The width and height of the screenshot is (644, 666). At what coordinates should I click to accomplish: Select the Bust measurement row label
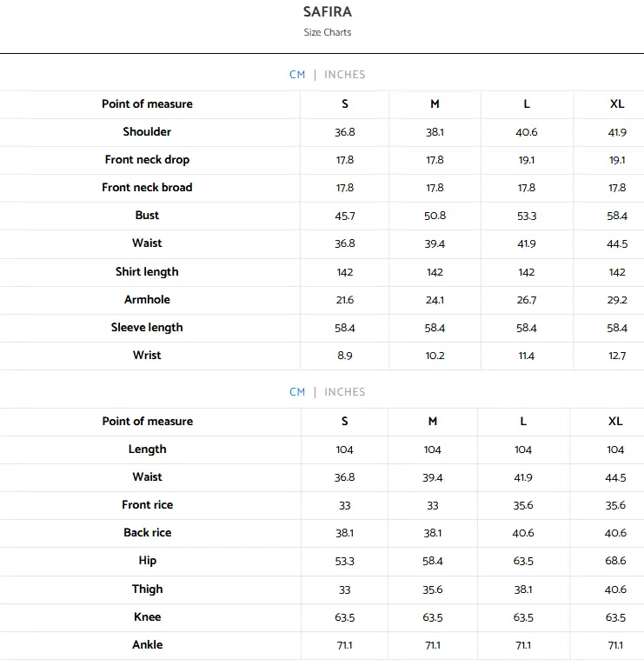pyautogui.click(x=147, y=216)
